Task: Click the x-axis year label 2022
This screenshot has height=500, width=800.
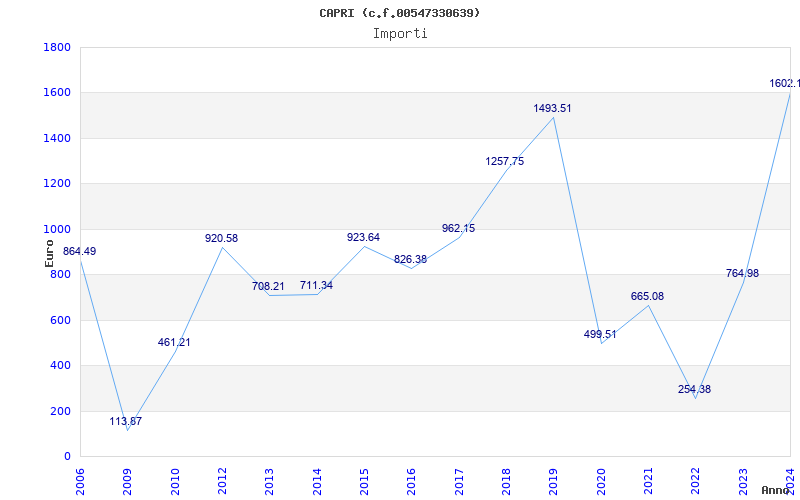Action: [x=696, y=482]
